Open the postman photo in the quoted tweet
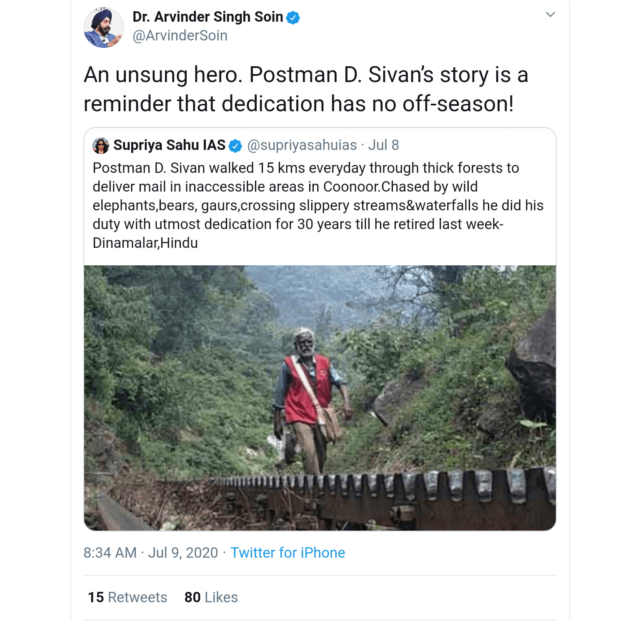The height and width of the screenshot is (621, 640). pyautogui.click(x=319, y=397)
